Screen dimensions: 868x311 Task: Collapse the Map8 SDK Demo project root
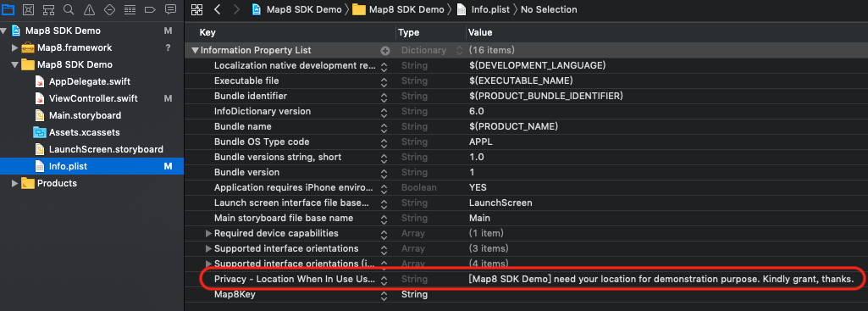pos(4,31)
